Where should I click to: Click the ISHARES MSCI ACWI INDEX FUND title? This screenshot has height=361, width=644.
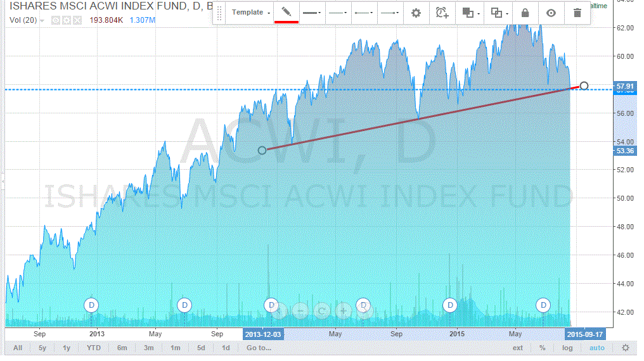pos(99,6)
